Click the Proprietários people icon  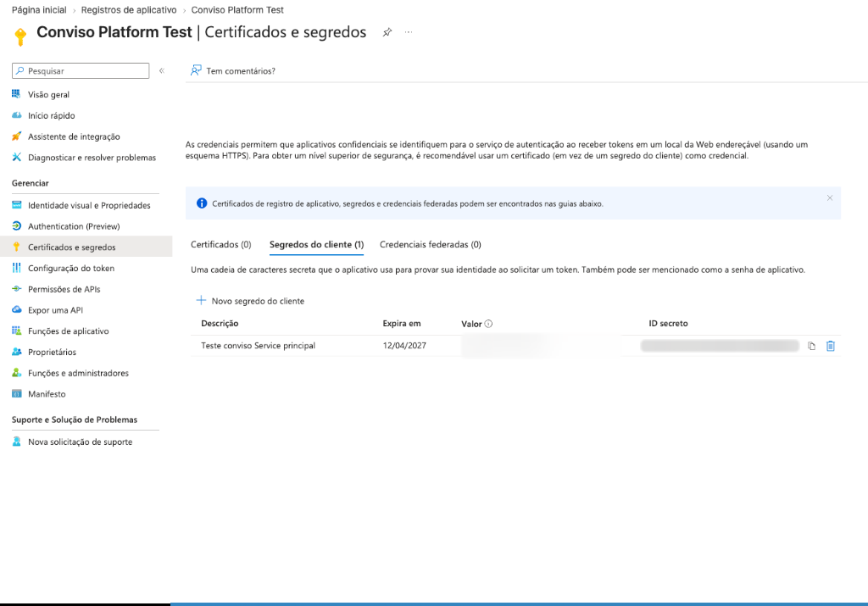click(x=17, y=352)
